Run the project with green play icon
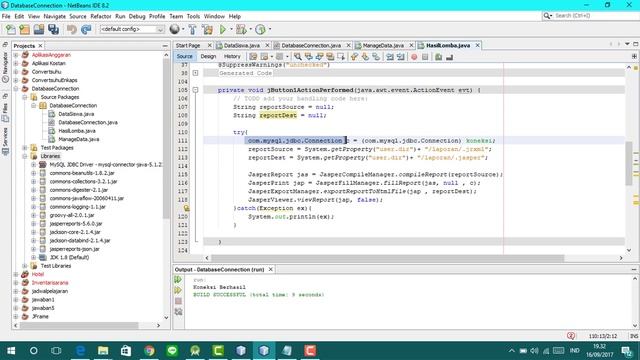The width and height of the screenshot is (640, 360). 223,29
